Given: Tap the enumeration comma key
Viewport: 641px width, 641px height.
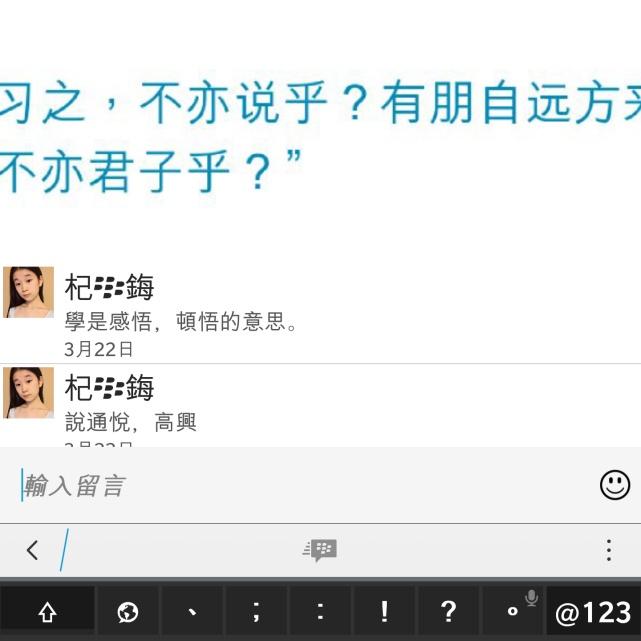Looking at the screenshot, I should pos(192,612).
